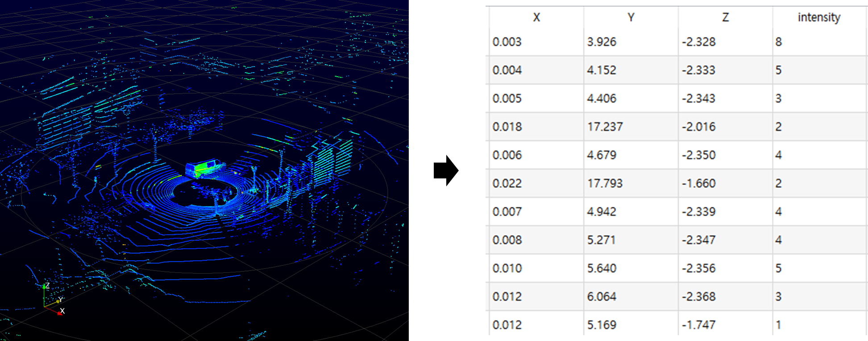
Task: Click the Z axis label on orientation gizmo
Action: click(x=47, y=286)
